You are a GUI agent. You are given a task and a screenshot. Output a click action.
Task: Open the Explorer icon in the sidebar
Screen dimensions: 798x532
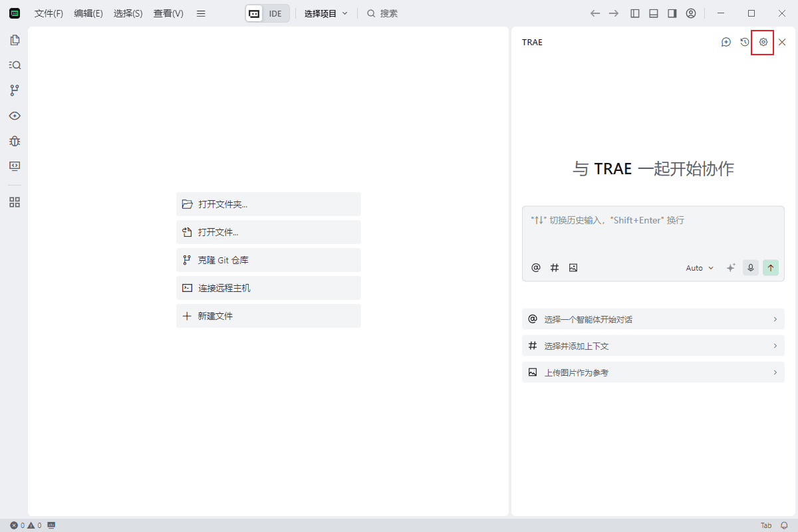click(15, 40)
